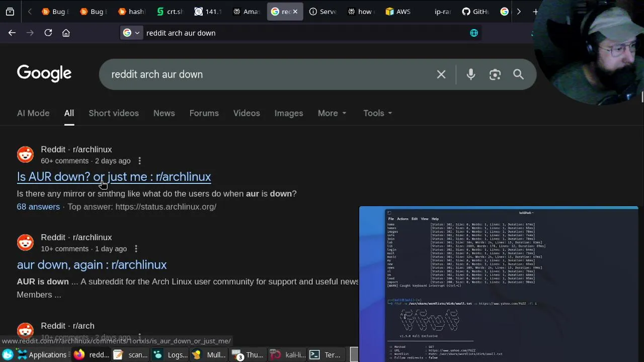Viewport: 644px width, 362px height.
Task: Open the Mullvad taskbar window
Action: 209,355
